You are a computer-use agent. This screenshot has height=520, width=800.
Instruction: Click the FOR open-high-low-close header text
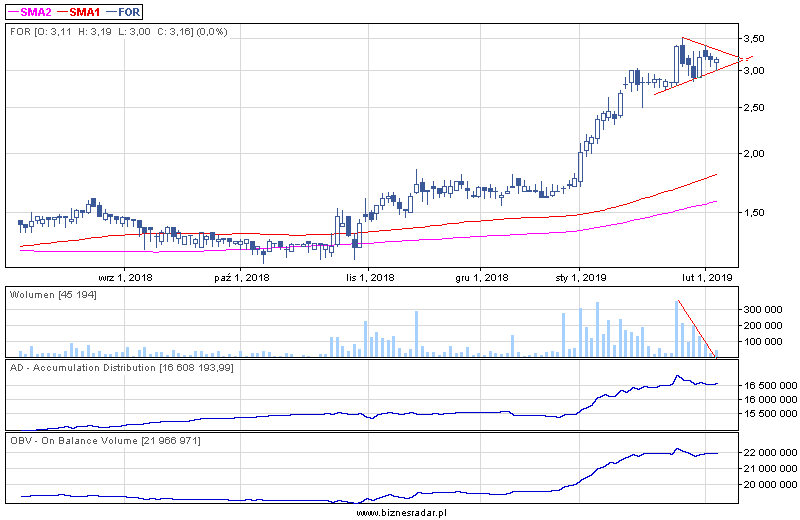click(x=117, y=32)
